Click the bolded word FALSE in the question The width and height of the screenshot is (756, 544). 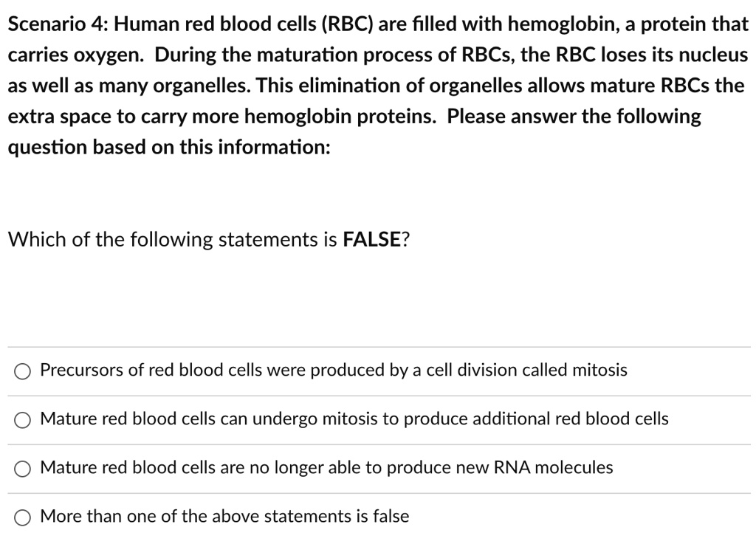point(373,238)
